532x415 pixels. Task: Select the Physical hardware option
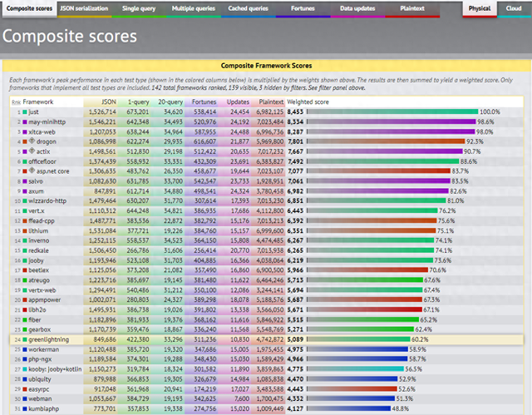480,9
